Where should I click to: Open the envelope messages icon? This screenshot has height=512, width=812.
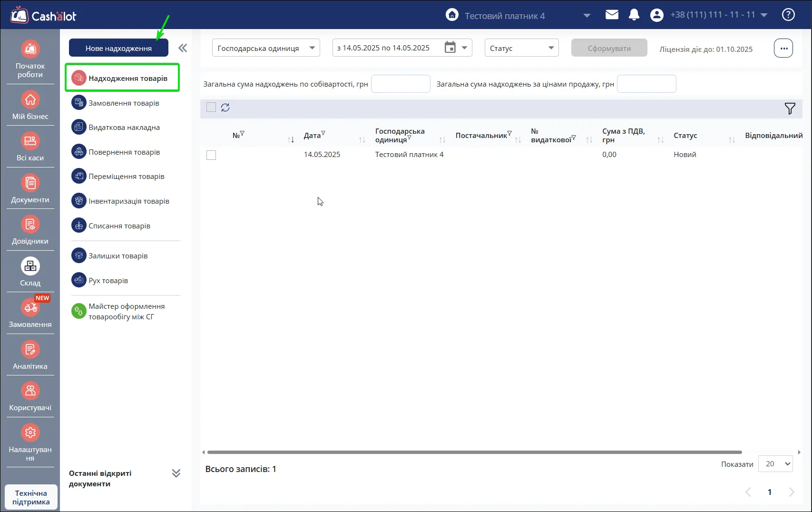612,15
